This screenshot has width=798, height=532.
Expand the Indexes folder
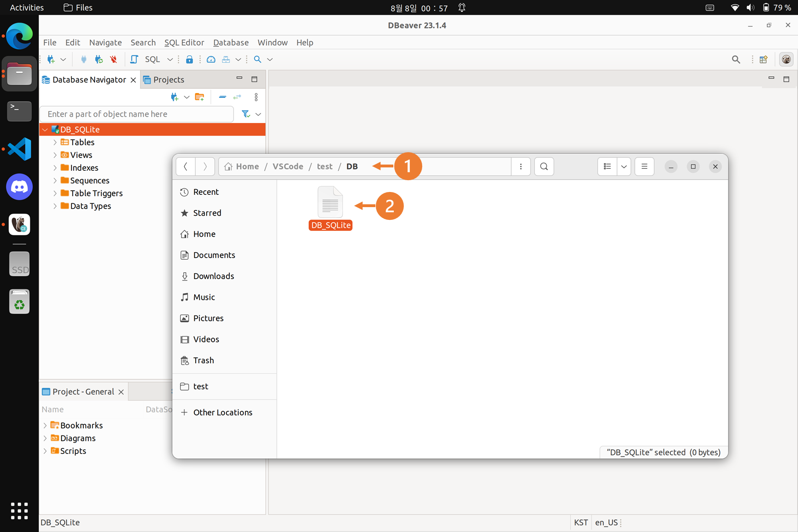tap(55, 168)
